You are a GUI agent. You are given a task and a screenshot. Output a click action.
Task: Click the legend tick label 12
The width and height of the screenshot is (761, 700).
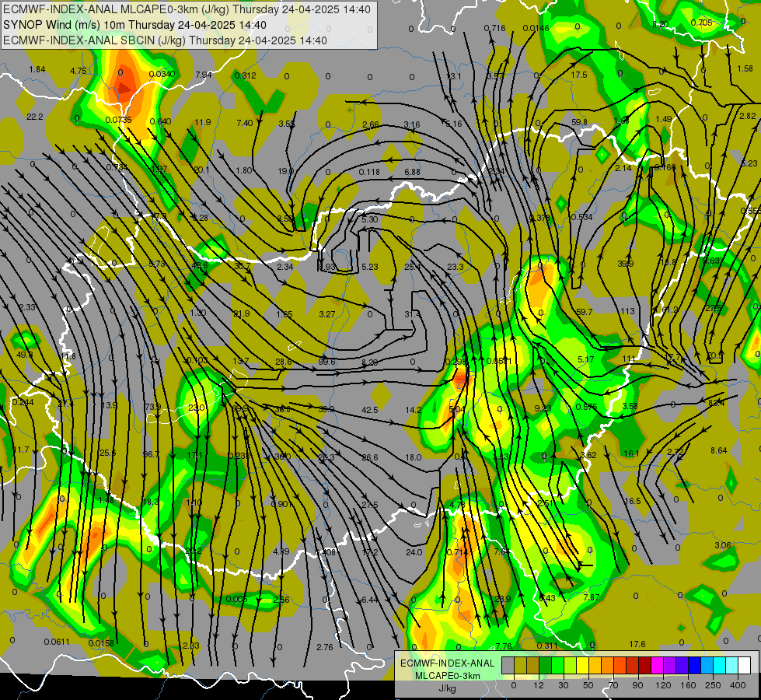[538, 685]
